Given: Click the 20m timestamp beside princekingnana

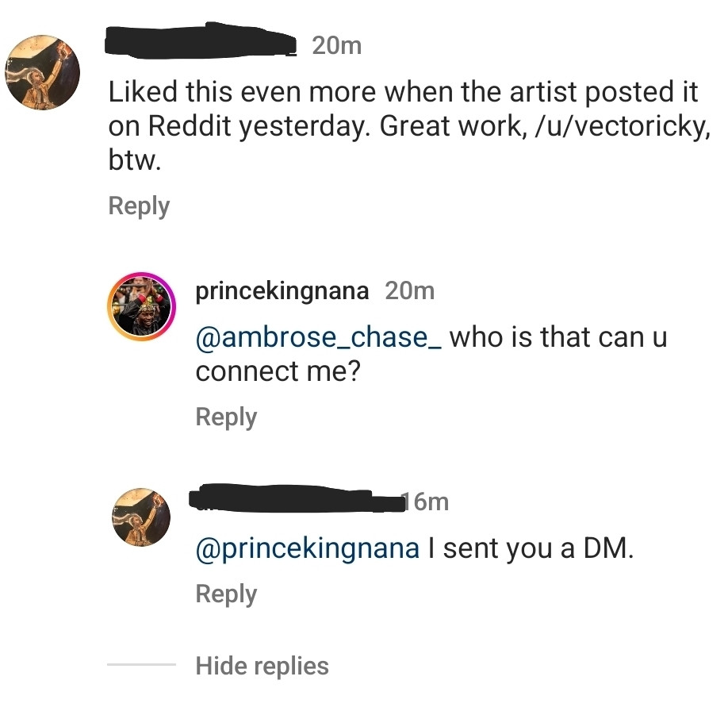Looking at the screenshot, I should [x=409, y=291].
